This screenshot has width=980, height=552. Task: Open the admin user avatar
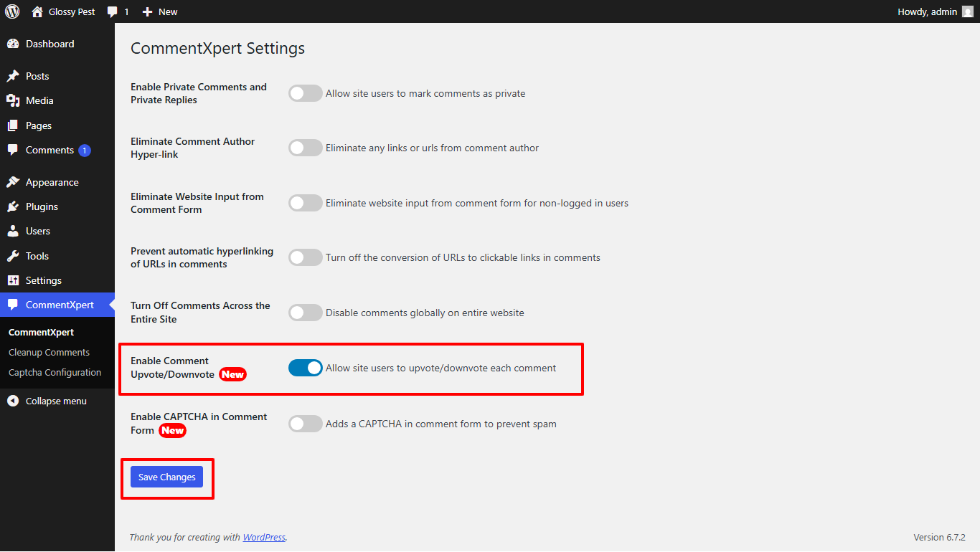click(967, 11)
